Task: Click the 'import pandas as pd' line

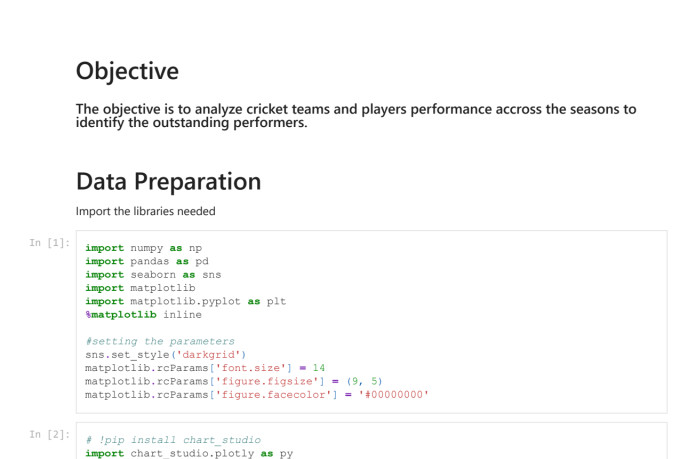Action: [147, 261]
